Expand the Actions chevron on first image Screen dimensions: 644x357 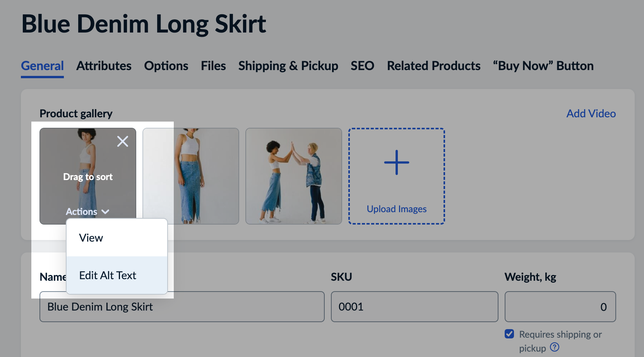(105, 212)
